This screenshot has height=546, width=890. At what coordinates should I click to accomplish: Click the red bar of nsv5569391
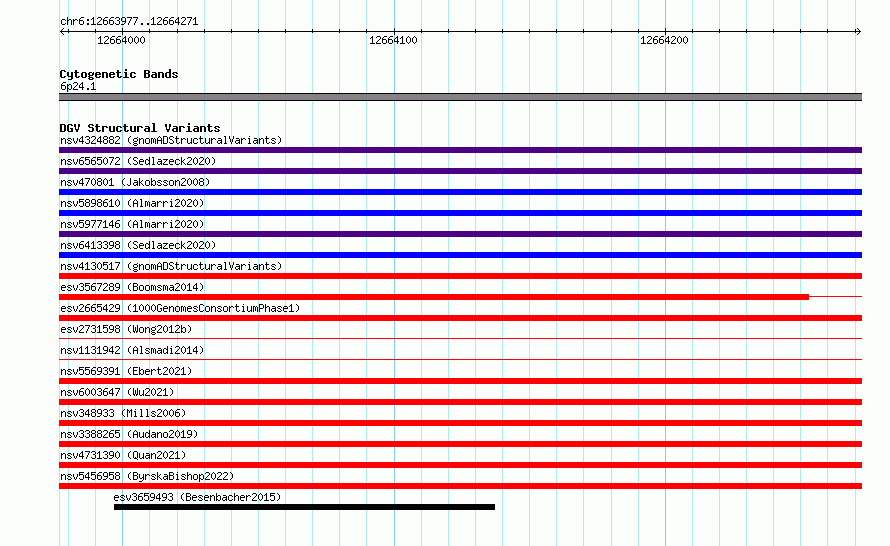coord(460,381)
